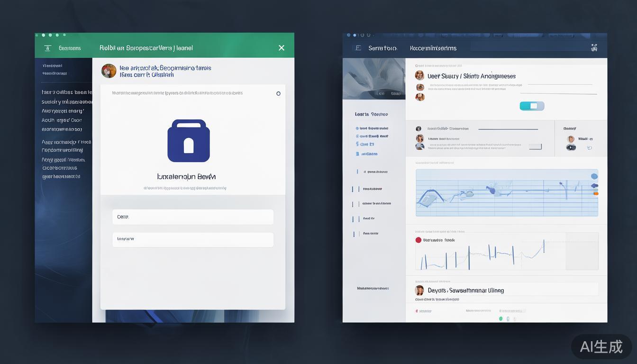Open the 'Serratorn' tab in blue header

pos(382,48)
